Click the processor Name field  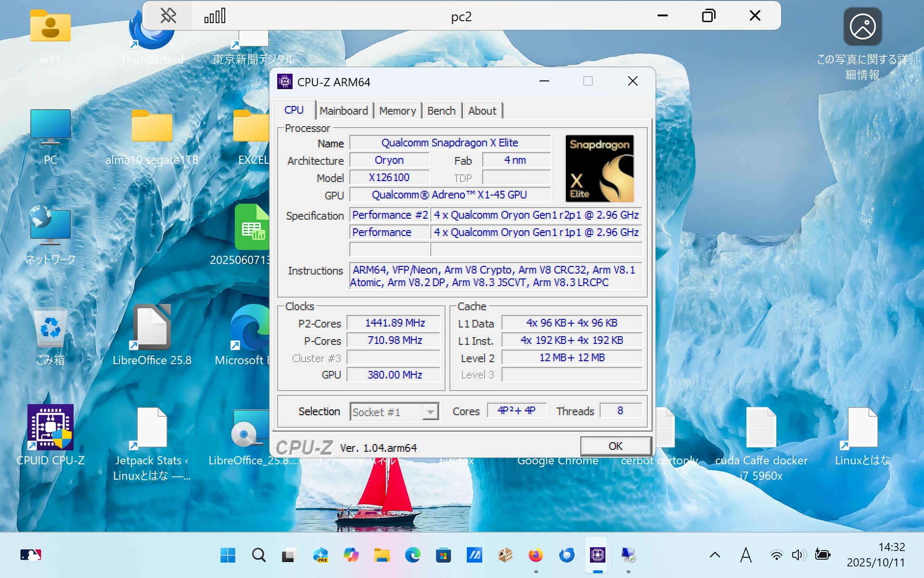pos(449,143)
